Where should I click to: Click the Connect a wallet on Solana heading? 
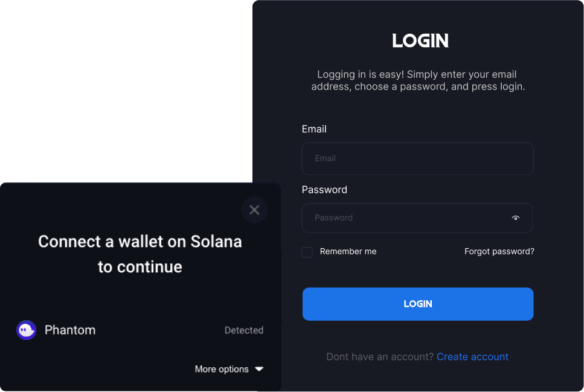tap(140, 254)
